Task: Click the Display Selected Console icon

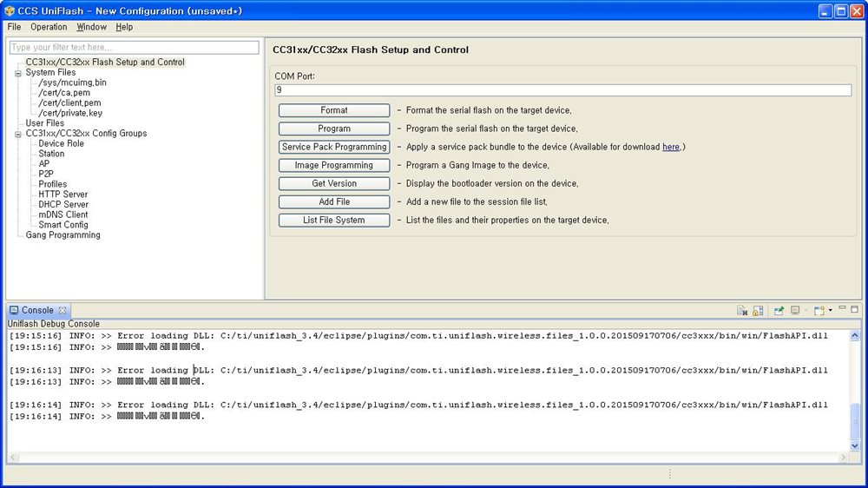Action: (x=795, y=311)
